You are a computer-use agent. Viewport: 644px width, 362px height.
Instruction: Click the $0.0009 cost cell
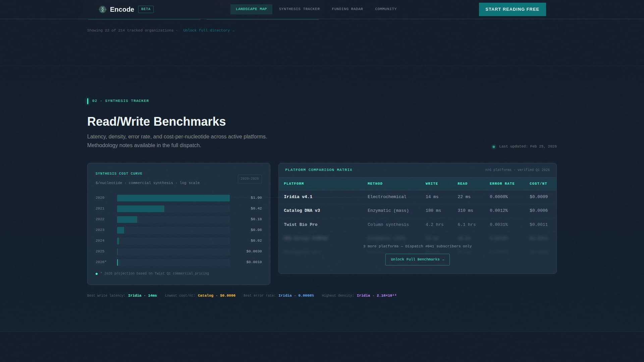click(539, 197)
